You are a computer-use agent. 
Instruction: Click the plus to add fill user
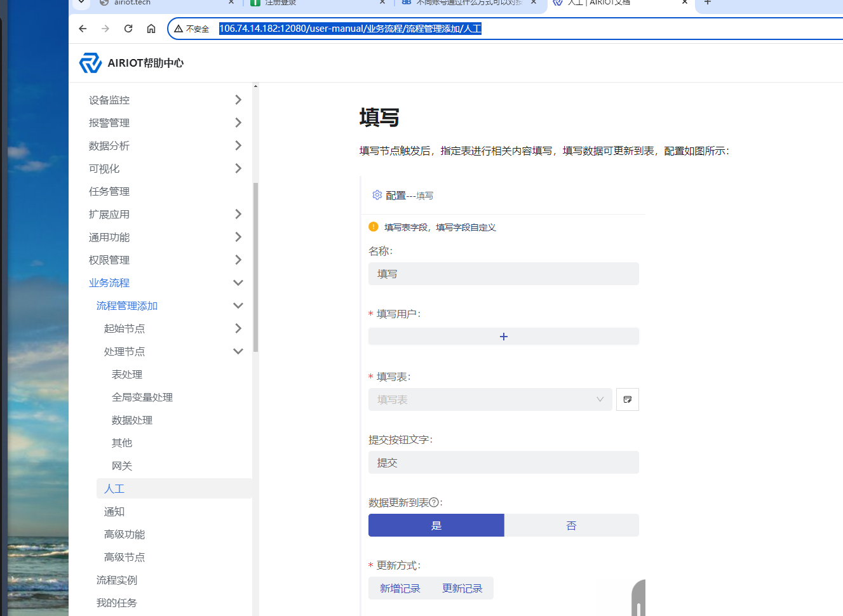point(504,337)
